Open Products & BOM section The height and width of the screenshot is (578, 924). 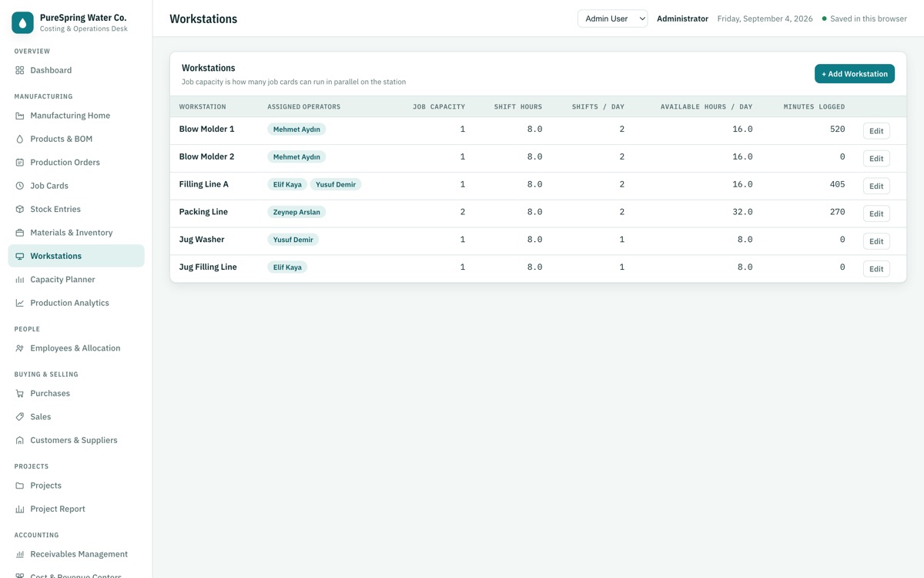76,139
